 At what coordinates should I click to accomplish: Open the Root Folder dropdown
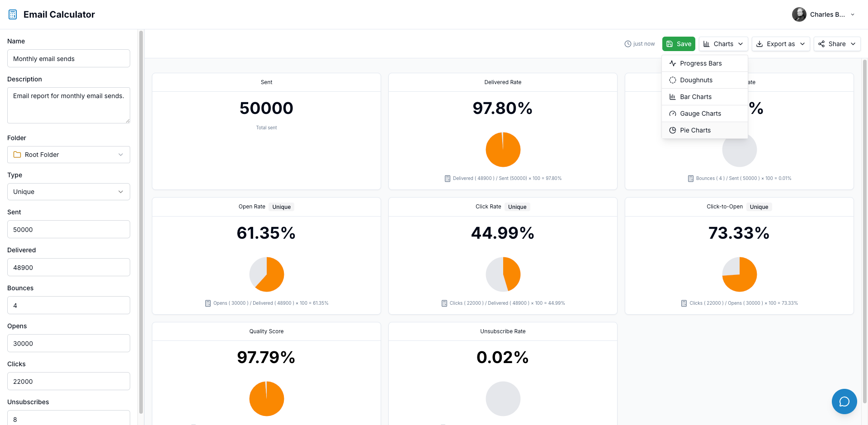point(68,154)
